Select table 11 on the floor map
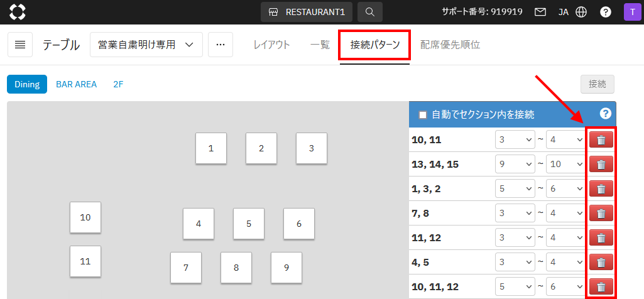644x299 pixels. [85, 261]
